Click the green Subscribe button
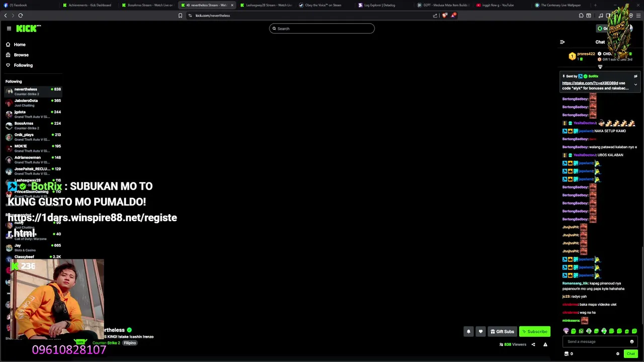644x362 pixels. coord(534,331)
